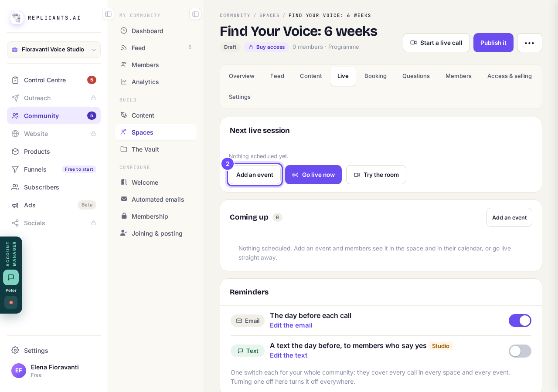Open Ads megaphone item

click(x=54, y=205)
